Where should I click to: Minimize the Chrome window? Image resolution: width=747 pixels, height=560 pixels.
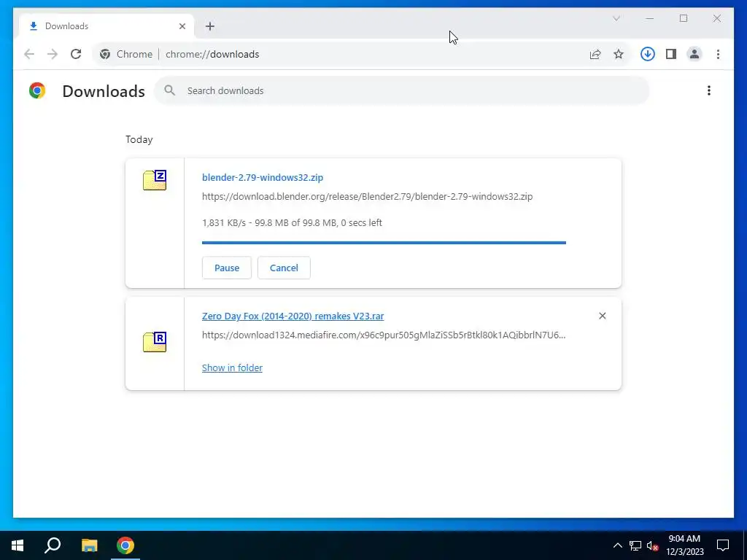[x=650, y=18]
